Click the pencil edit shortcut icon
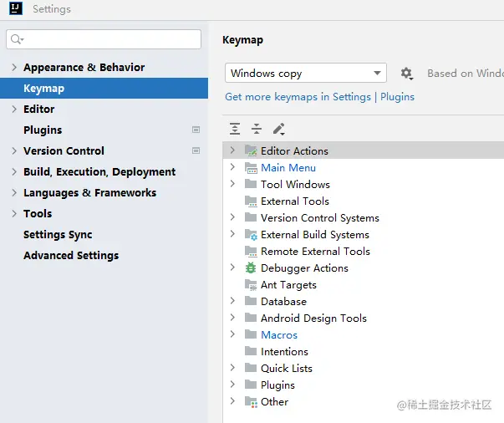 (279, 129)
